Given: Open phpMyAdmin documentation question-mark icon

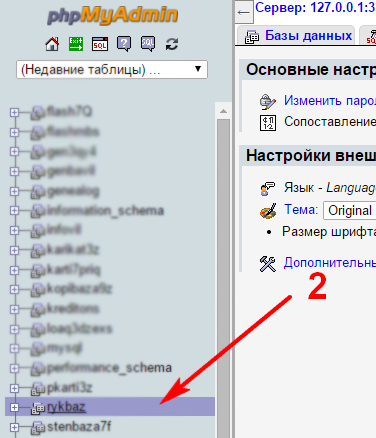Looking at the screenshot, I should point(124,44).
